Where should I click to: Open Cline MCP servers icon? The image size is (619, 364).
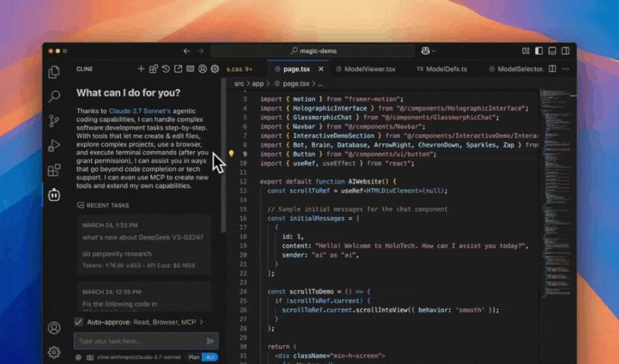[x=153, y=69]
